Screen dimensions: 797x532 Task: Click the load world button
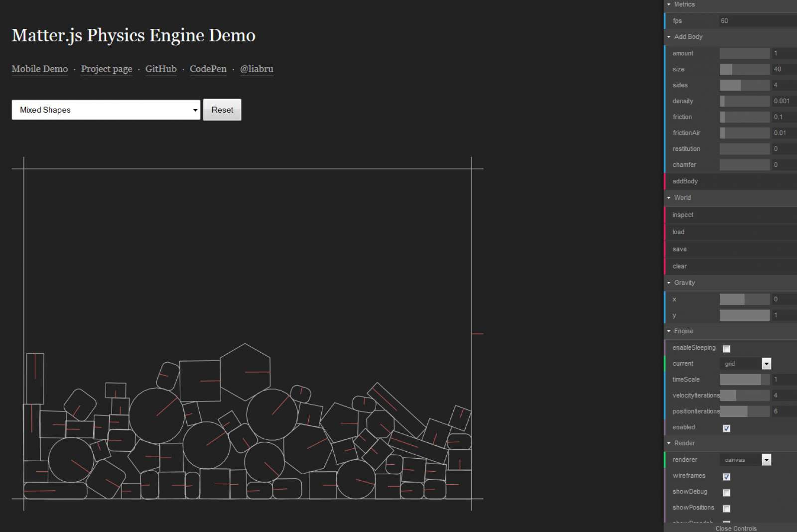pyautogui.click(x=730, y=232)
